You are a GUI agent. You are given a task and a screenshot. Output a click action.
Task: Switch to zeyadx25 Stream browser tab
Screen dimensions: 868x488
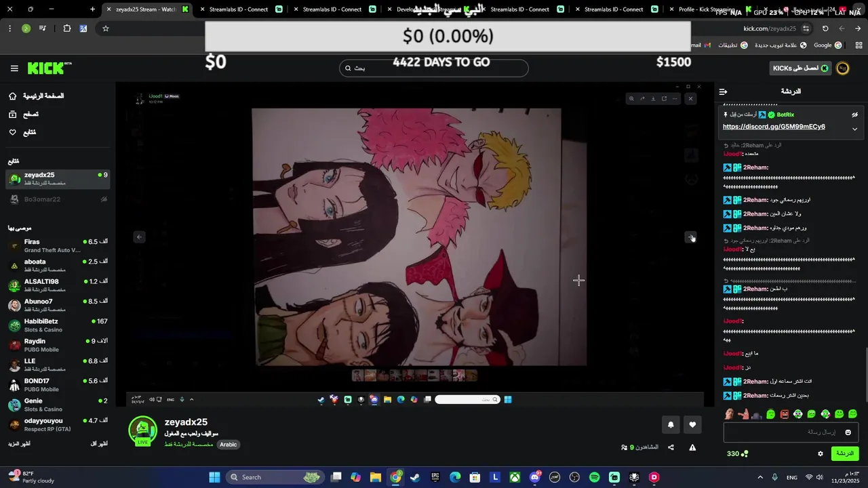point(147,9)
